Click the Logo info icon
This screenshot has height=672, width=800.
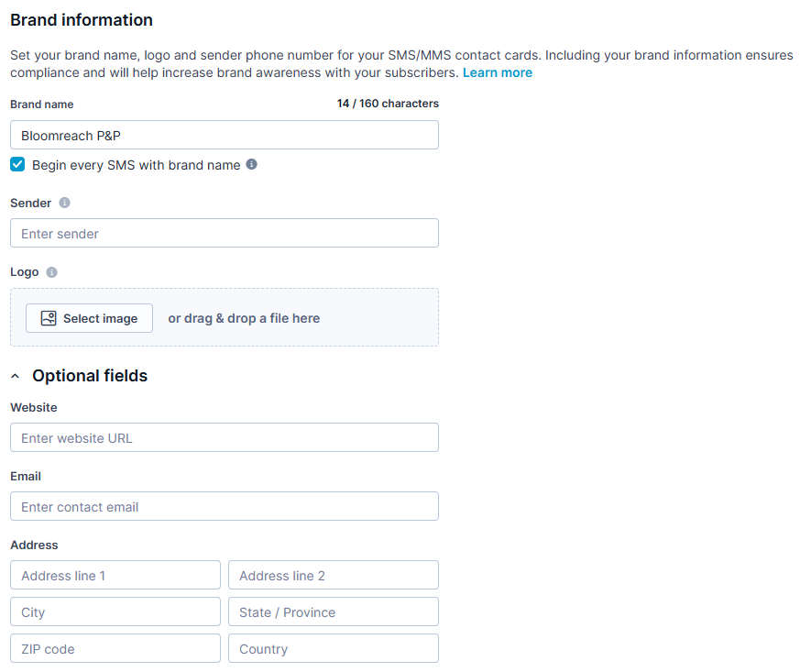pyautogui.click(x=51, y=272)
